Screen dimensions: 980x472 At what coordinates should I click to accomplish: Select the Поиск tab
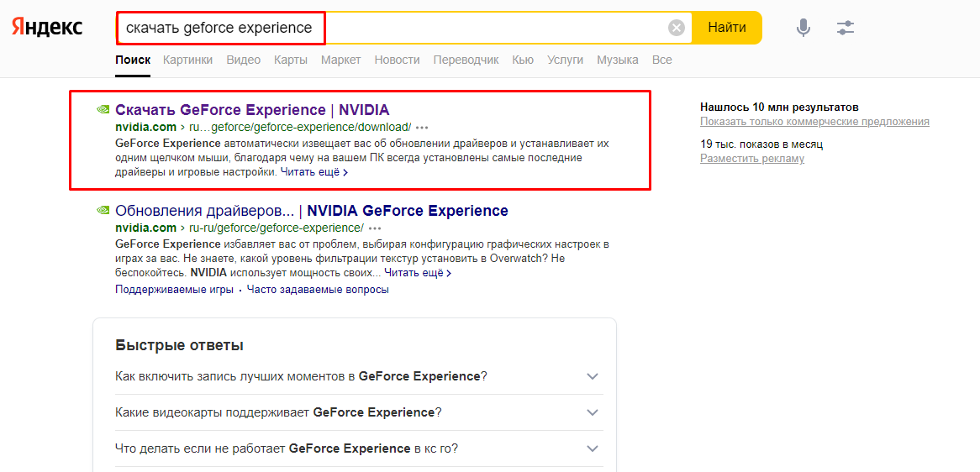[133, 60]
